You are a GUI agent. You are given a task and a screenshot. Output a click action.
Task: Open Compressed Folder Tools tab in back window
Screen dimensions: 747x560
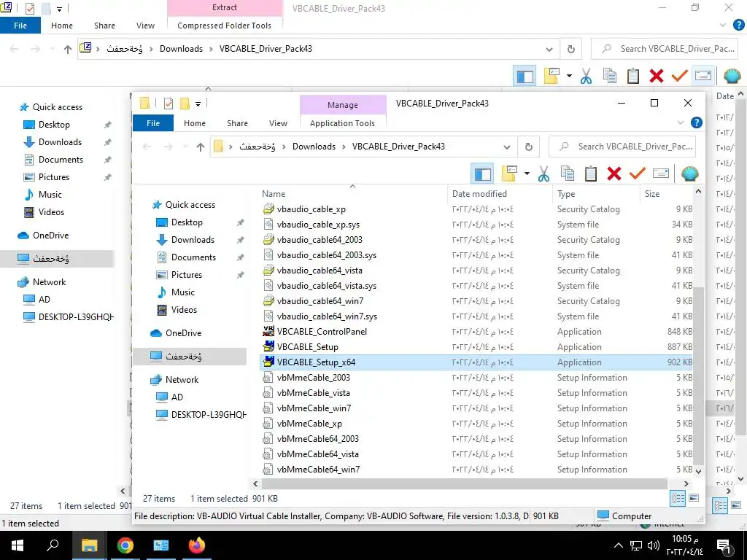point(225,26)
